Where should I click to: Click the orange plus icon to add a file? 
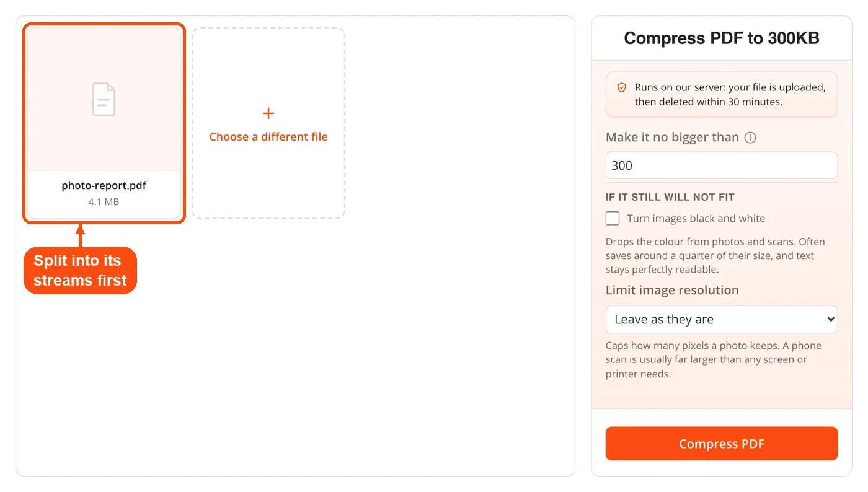pos(268,113)
